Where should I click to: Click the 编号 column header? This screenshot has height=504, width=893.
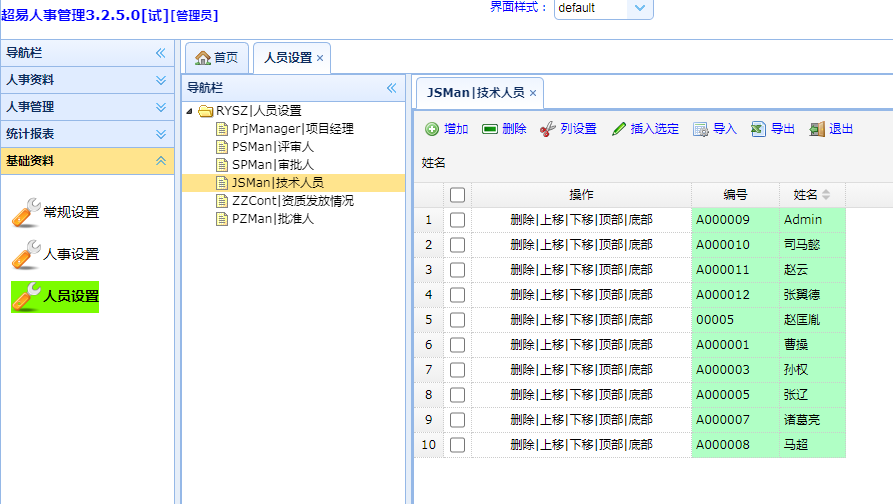[735, 195]
